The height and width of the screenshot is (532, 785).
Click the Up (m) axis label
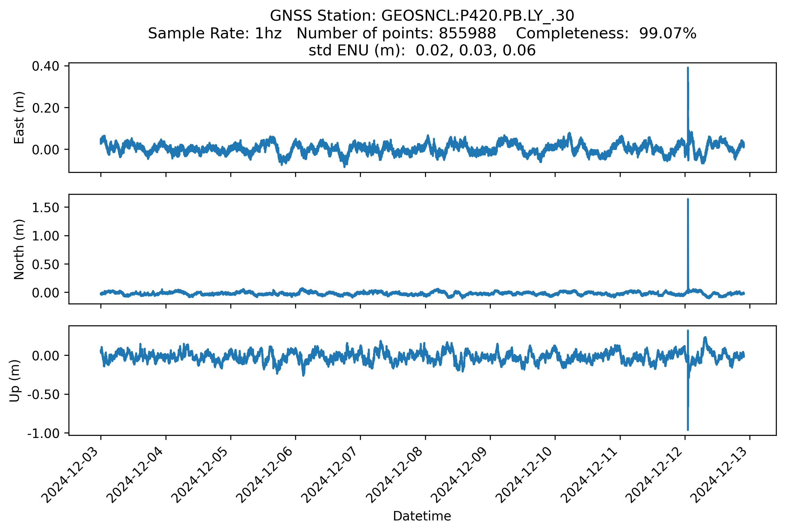(15, 381)
